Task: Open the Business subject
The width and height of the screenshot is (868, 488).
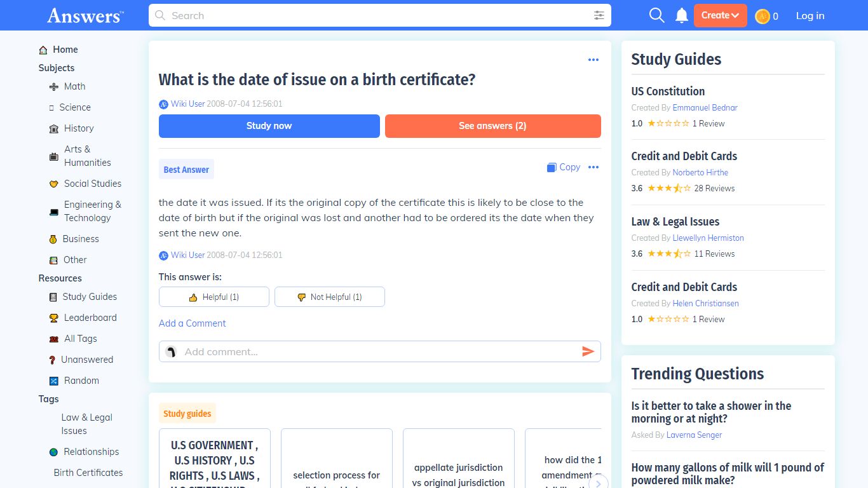Action: click(x=81, y=239)
